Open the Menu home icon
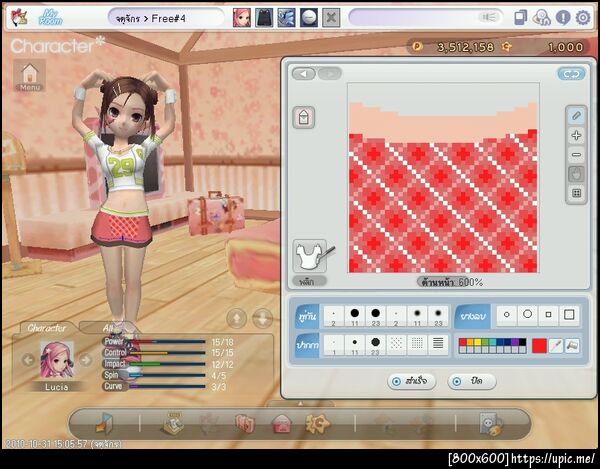600x469 pixels. (30, 75)
